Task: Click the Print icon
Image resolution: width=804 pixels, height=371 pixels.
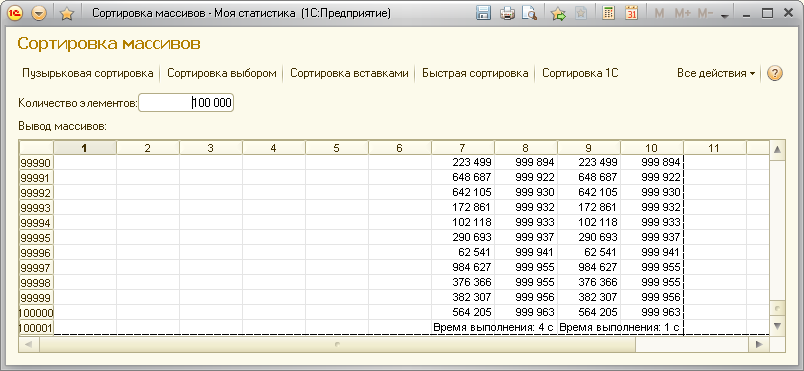Action: click(507, 14)
